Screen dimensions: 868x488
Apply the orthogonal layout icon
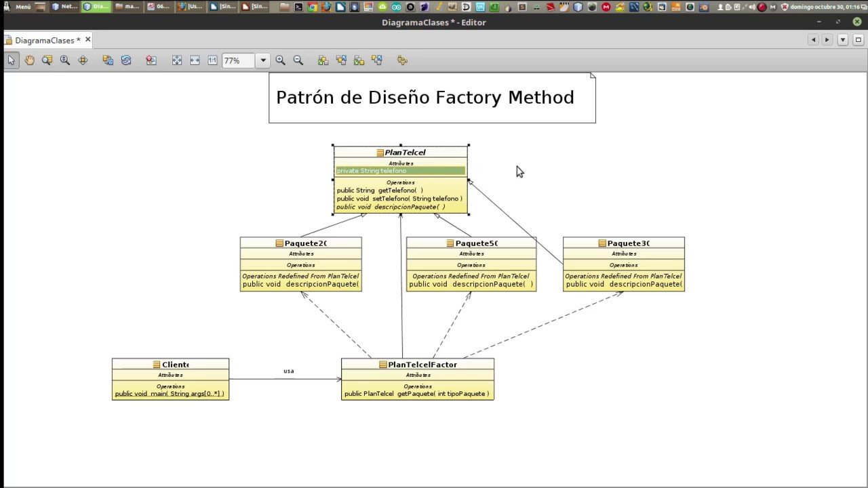341,60
